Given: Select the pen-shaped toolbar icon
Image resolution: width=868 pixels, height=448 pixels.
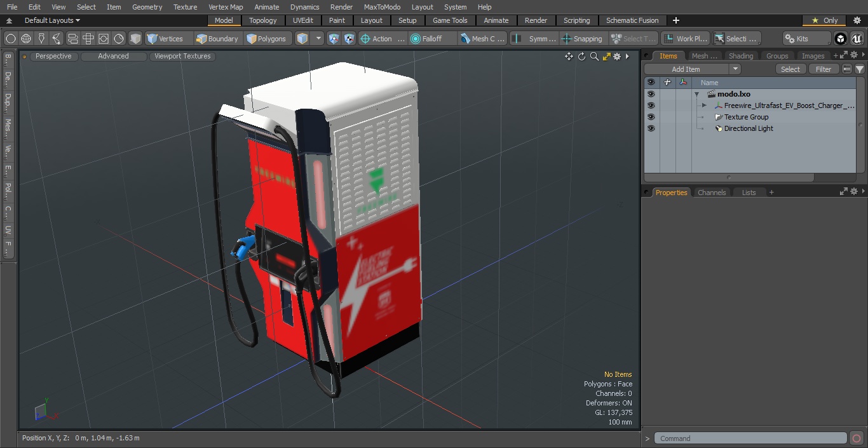Looking at the screenshot, I should (41, 39).
